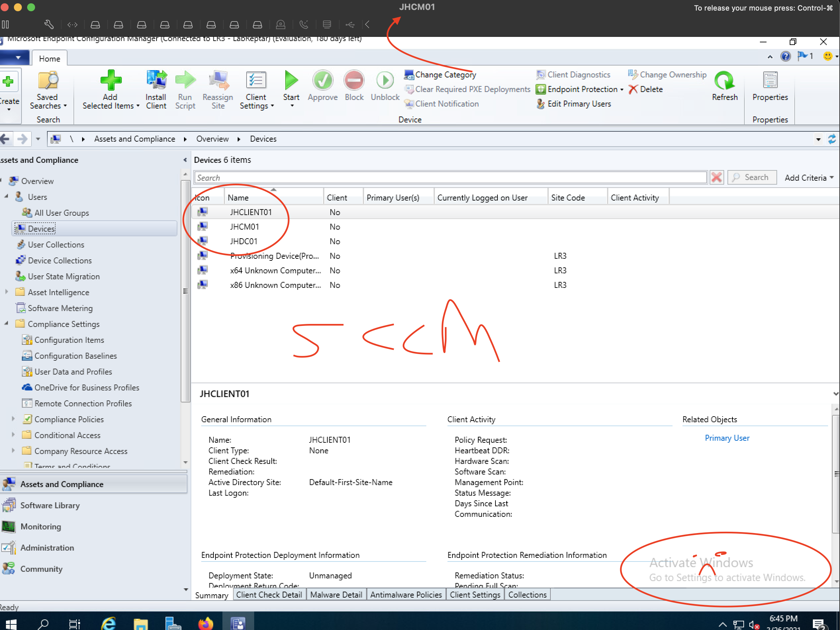
Task: Click Change Ownership ribbon item
Action: (667, 74)
